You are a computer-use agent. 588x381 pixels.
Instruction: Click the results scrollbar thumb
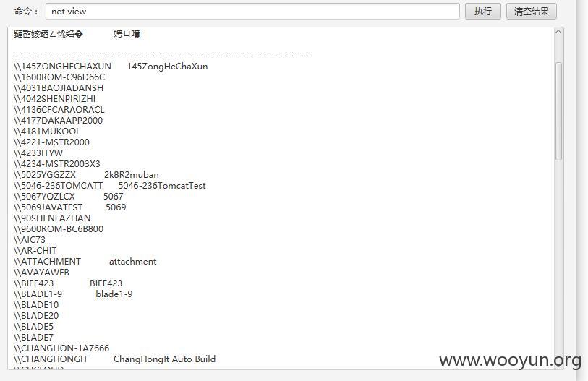(x=558, y=111)
